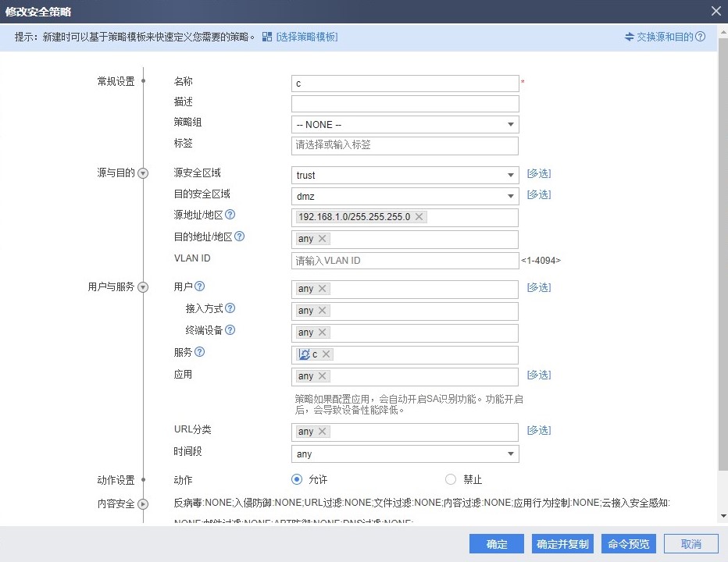728x562 pixels.
Task: Click the VLAN ID input field
Action: (405, 261)
